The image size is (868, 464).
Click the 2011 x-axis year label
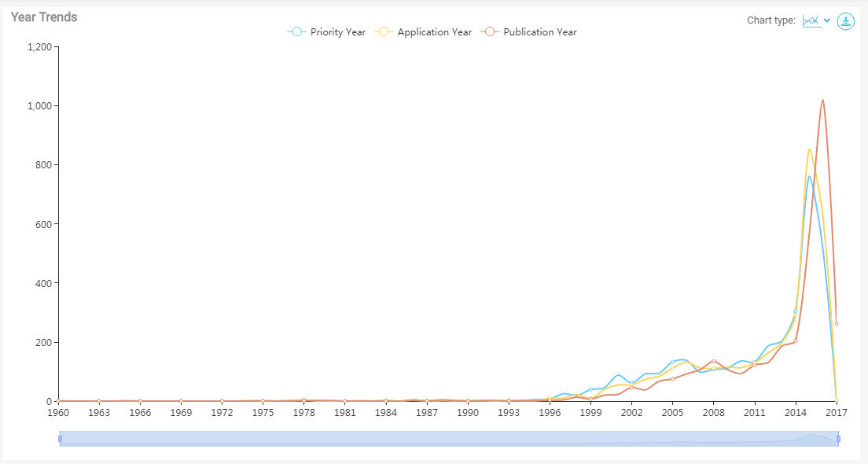[754, 412]
